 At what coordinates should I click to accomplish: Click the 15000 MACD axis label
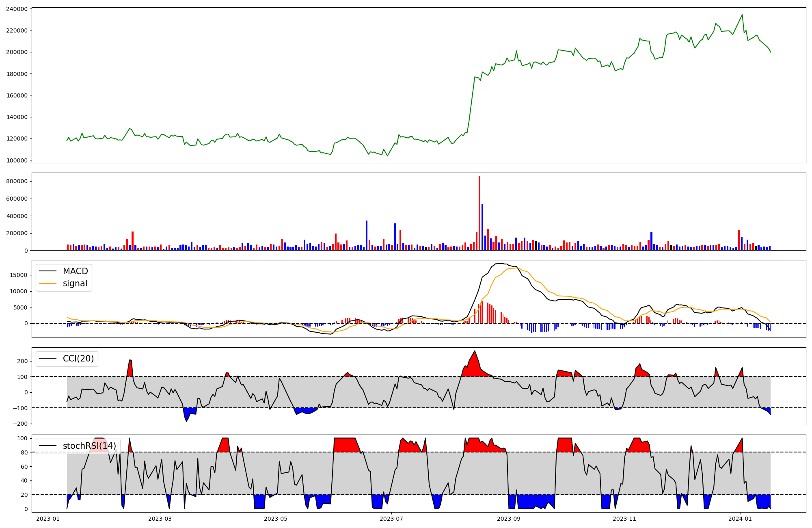(x=19, y=275)
